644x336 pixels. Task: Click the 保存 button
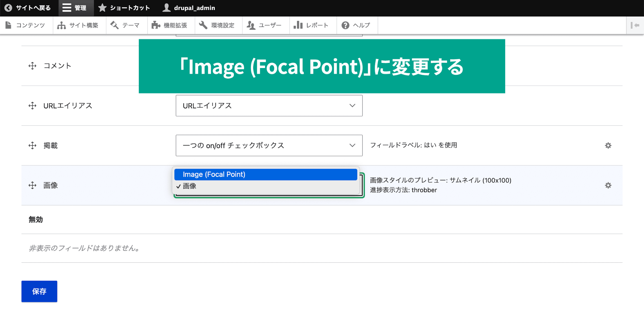pos(39,291)
